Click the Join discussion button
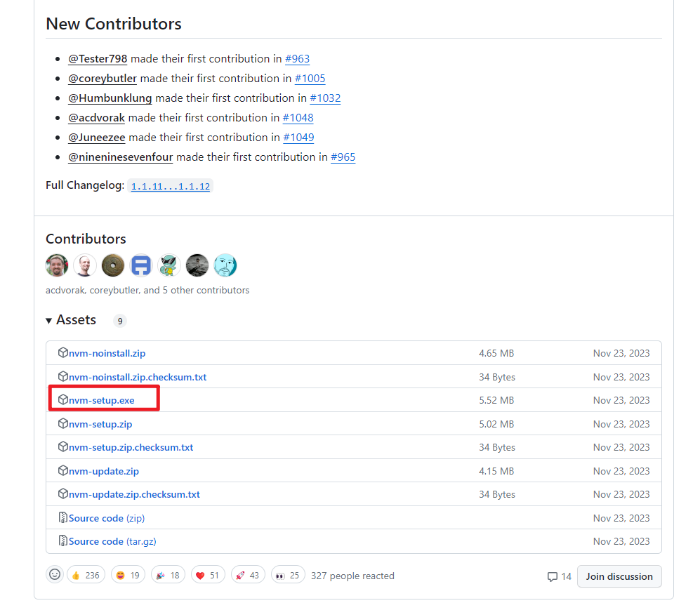This screenshot has width=700, height=603. coord(619,576)
